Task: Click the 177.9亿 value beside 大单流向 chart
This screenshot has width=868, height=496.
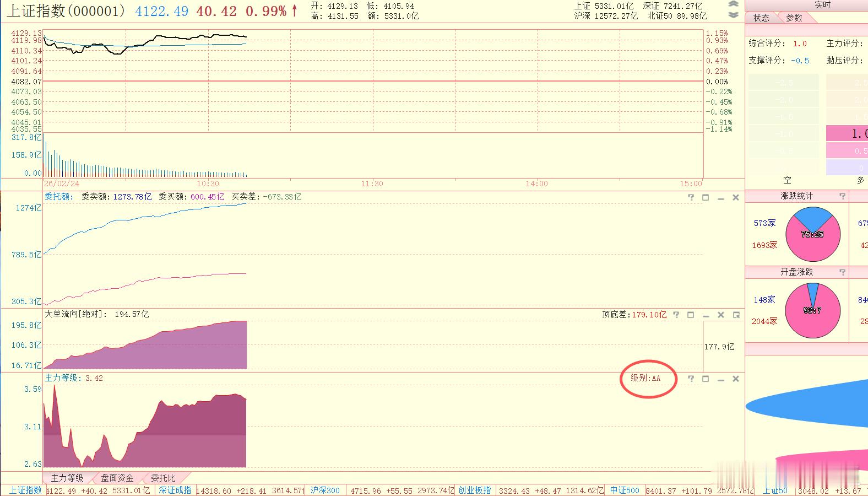Action: (719, 347)
